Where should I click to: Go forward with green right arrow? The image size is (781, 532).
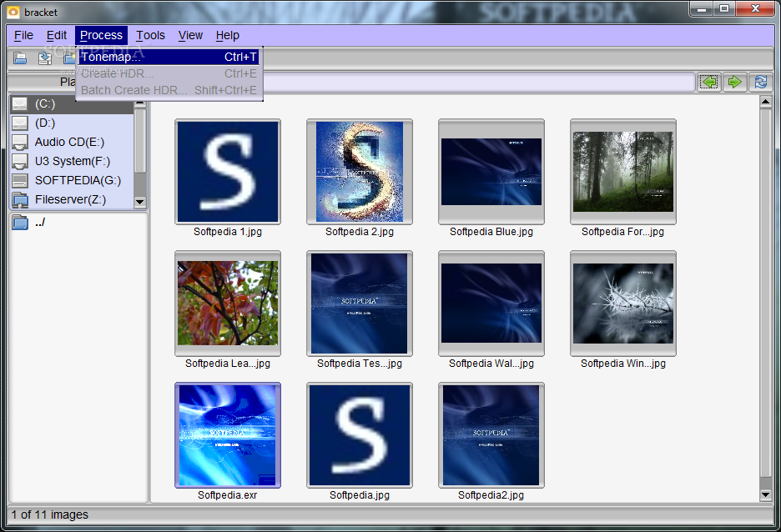click(734, 82)
